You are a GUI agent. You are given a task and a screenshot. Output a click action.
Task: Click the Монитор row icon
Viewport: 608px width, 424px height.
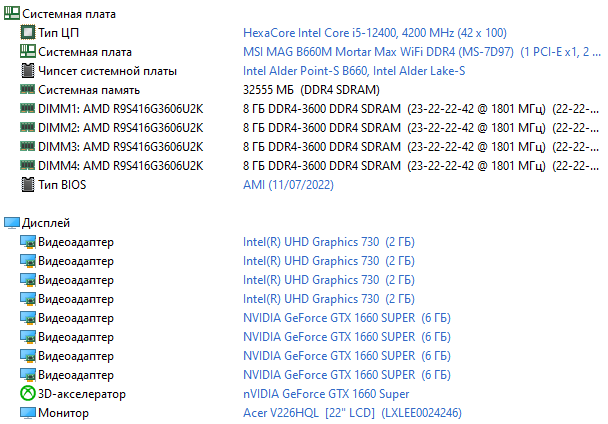(x=28, y=413)
